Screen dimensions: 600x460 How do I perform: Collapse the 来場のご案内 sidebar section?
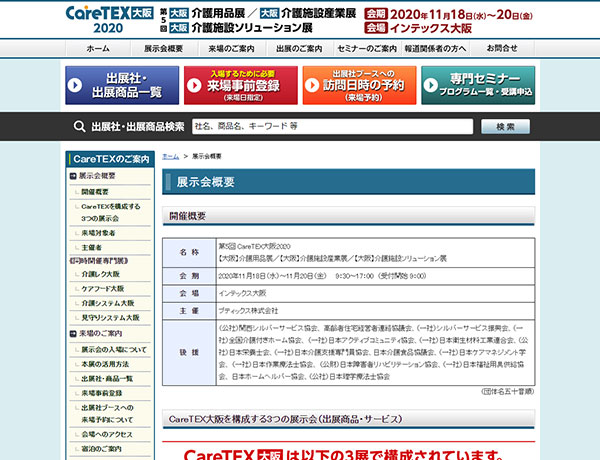(73, 333)
